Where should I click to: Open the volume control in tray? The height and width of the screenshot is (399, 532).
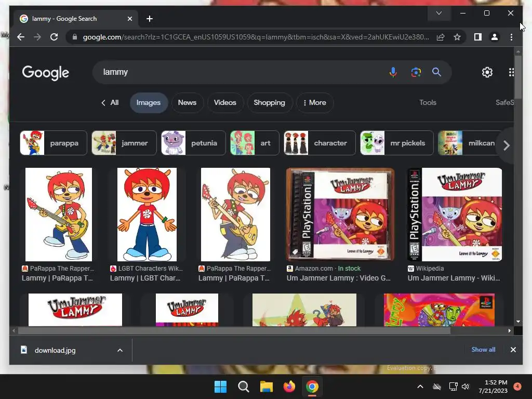click(465, 387)
